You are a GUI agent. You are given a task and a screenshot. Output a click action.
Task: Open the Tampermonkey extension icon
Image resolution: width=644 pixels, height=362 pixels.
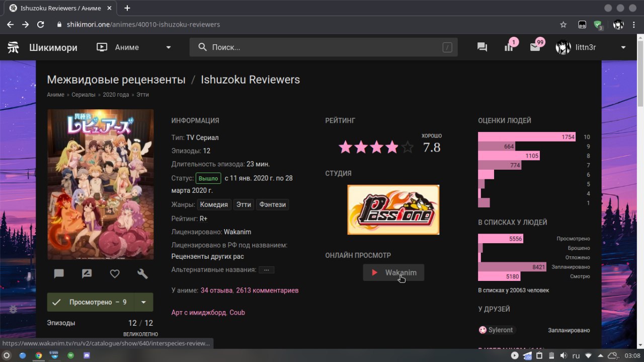[582, 24]
